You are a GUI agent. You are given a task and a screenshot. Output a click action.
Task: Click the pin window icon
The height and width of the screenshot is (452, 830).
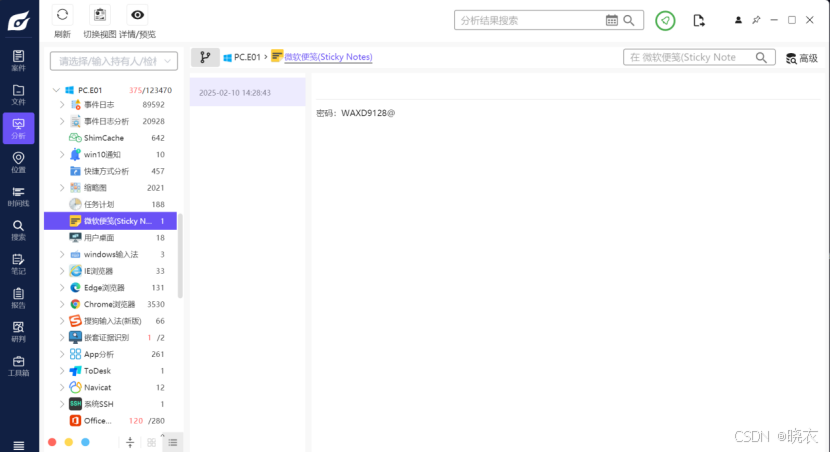pyautogui.click(x=756, y=20)
